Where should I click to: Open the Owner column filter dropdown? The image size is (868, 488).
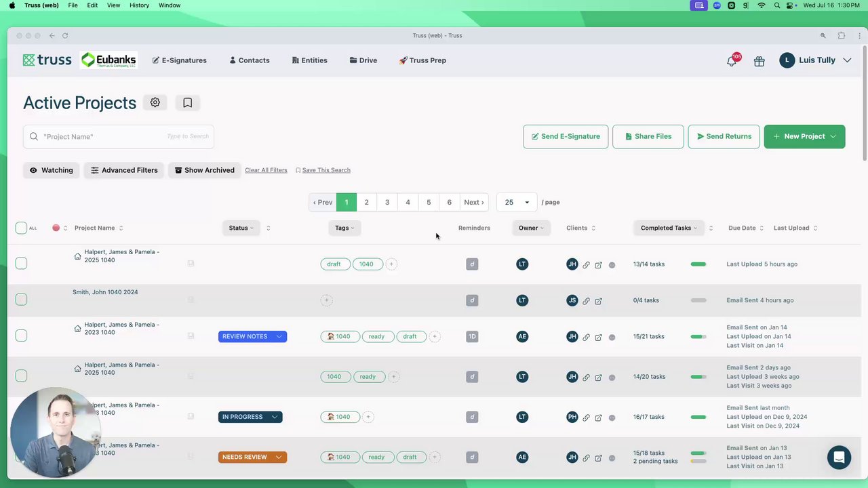point(531,228)
